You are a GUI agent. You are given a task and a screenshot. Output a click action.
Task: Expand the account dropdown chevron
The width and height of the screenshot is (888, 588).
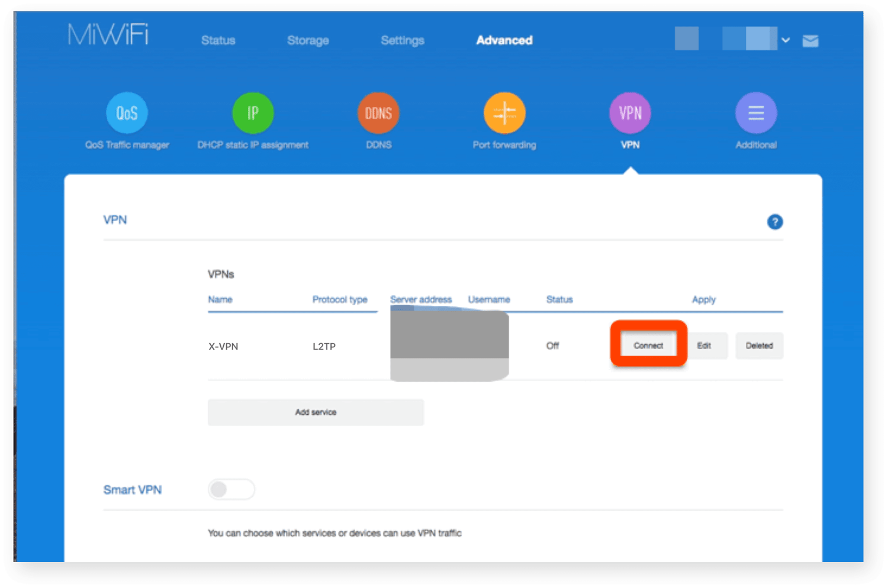tap(786, 40)
